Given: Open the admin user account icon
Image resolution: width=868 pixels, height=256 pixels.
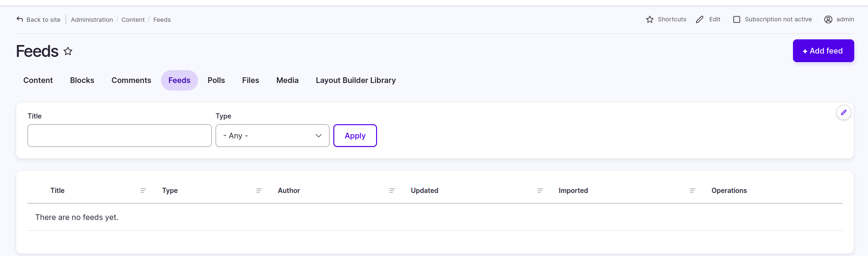Looking at the screenshot, I should point(828,19).
